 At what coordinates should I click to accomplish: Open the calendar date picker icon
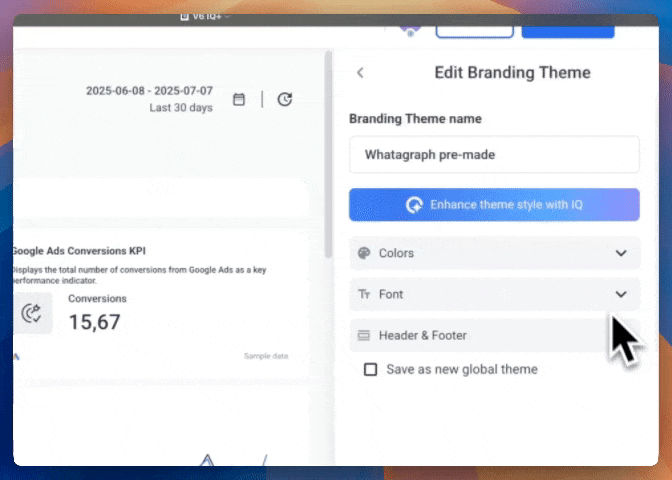coord(239,99)
